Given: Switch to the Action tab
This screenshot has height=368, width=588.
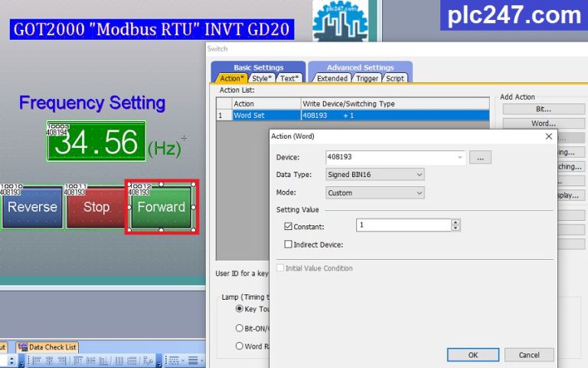Looking at the screenshot, I should click(x=231, y=78).
